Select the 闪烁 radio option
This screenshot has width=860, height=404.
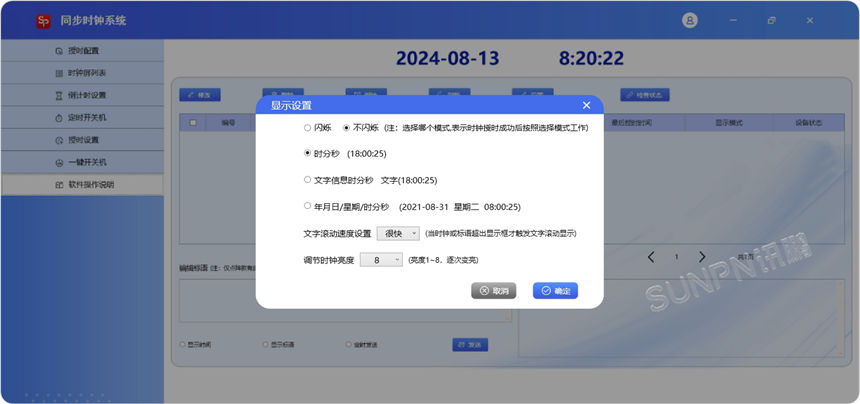click(307, 128)
